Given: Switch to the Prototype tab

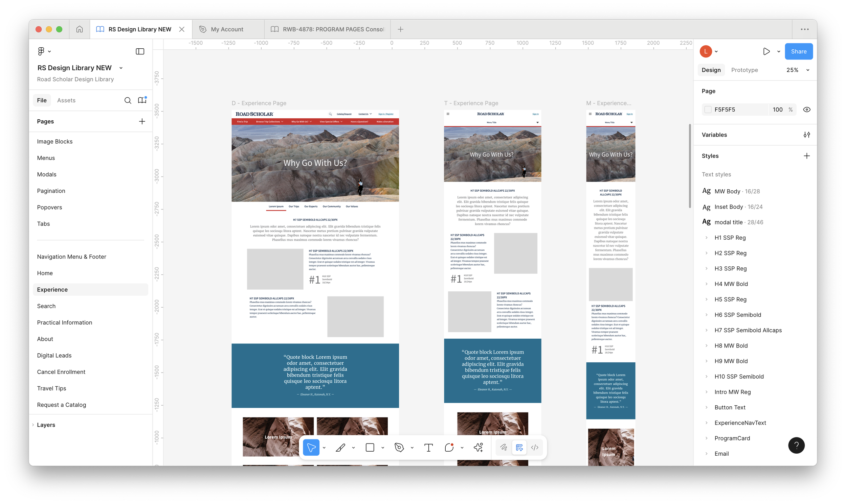Looking at the screenshot, I should pyautogui.click(x=744, y=70).
